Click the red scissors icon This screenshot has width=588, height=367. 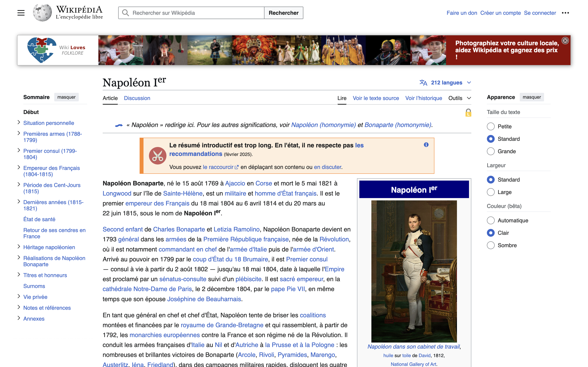pos(157,156)
